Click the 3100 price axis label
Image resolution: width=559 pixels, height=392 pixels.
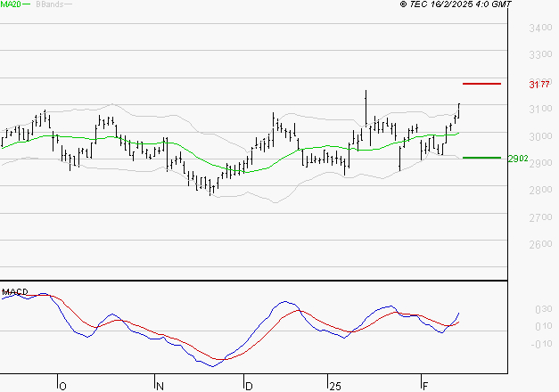click(540, 109)
